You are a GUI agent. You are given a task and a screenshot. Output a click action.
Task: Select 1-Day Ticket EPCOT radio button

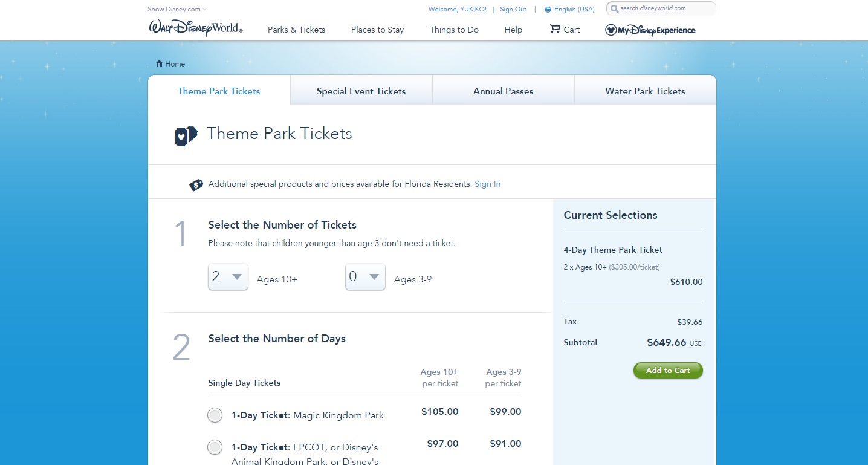pos(215,447)
